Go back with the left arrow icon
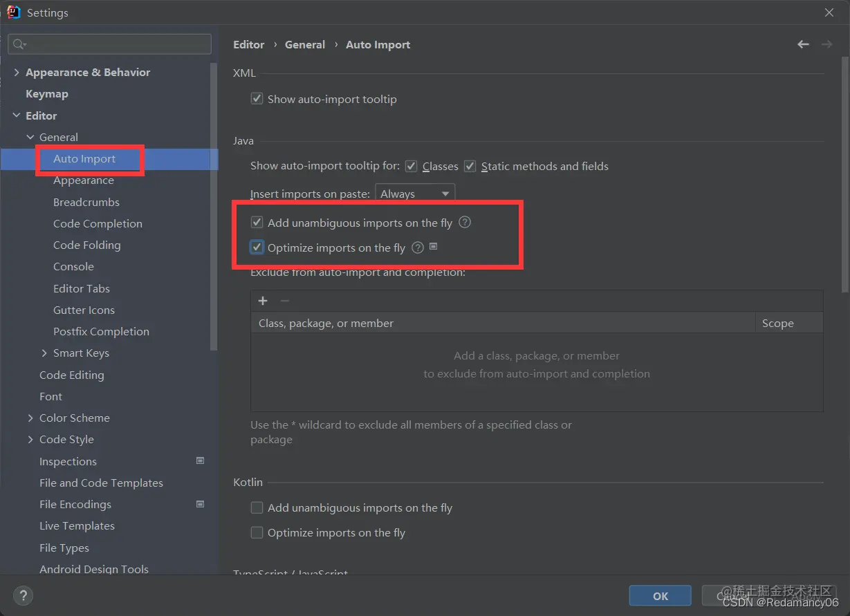The width and height of the screenshot is (850, 616). [x=803, y=44]
